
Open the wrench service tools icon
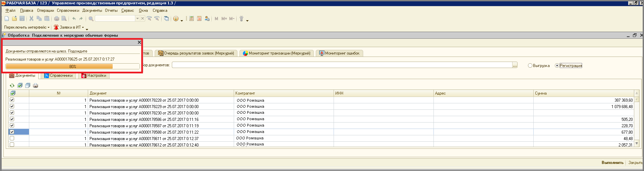[x=241, y=19]
